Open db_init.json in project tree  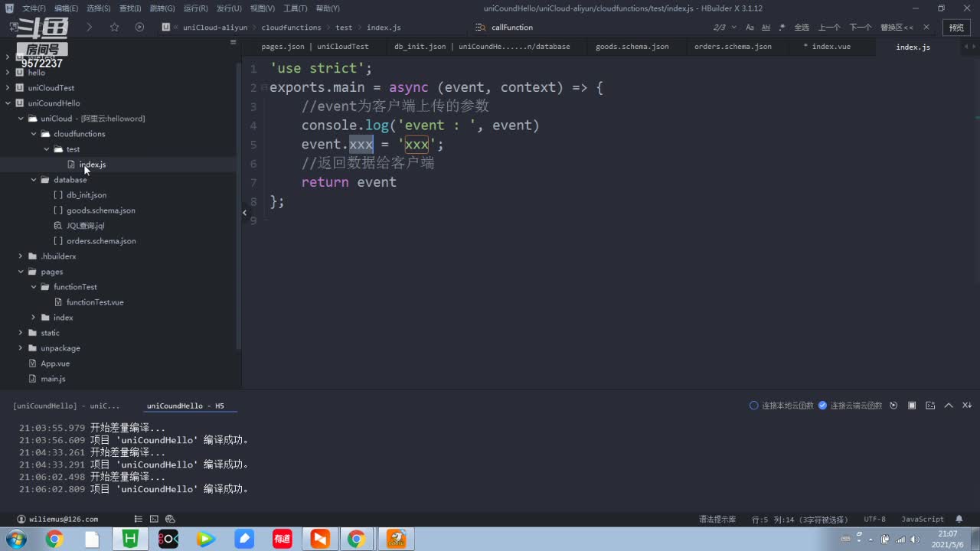click(x=86, y=195)
